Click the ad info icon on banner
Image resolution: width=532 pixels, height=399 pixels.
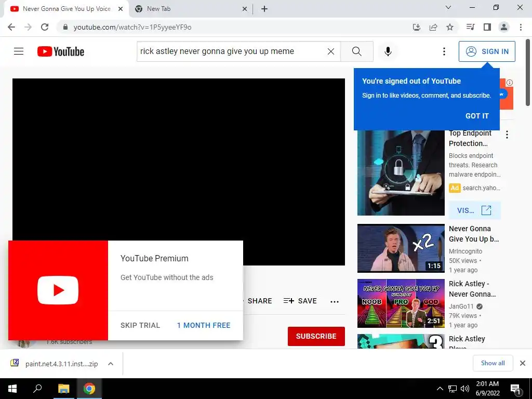point(510,83)
